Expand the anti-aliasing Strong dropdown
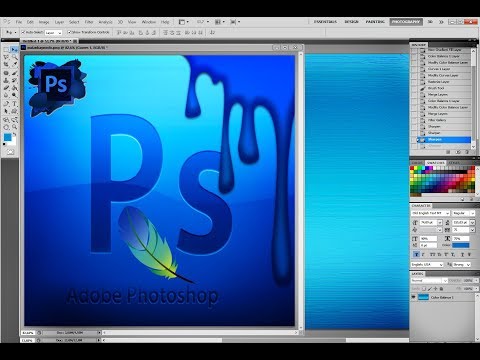480x360 pixels. 461,264
